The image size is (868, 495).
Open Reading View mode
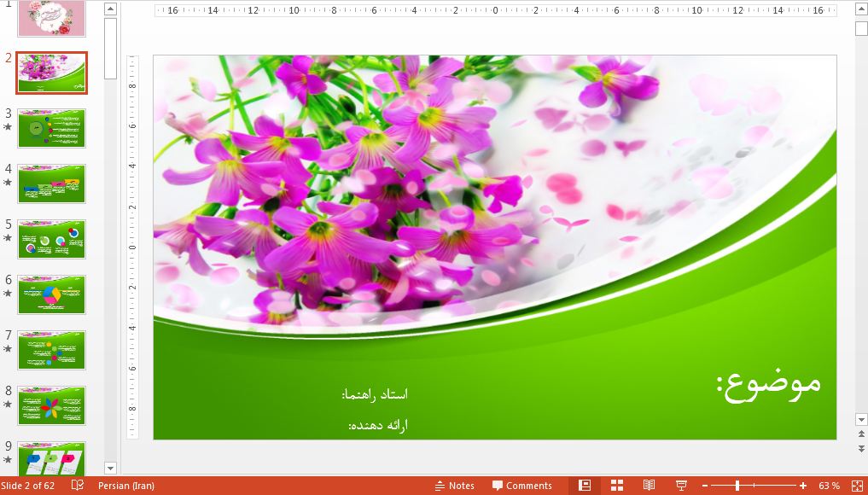pos(650,485)
